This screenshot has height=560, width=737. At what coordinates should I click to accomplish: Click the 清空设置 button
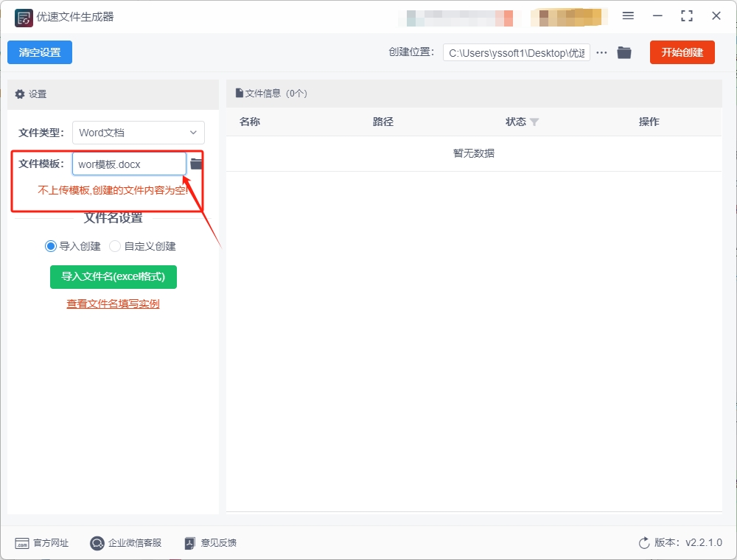[40, 52]
